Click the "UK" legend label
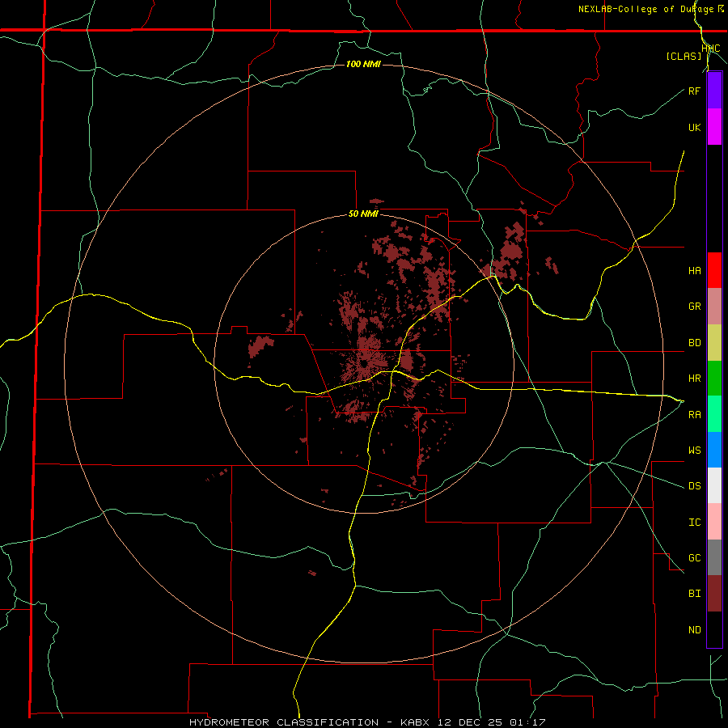 (x=694, y=127)
